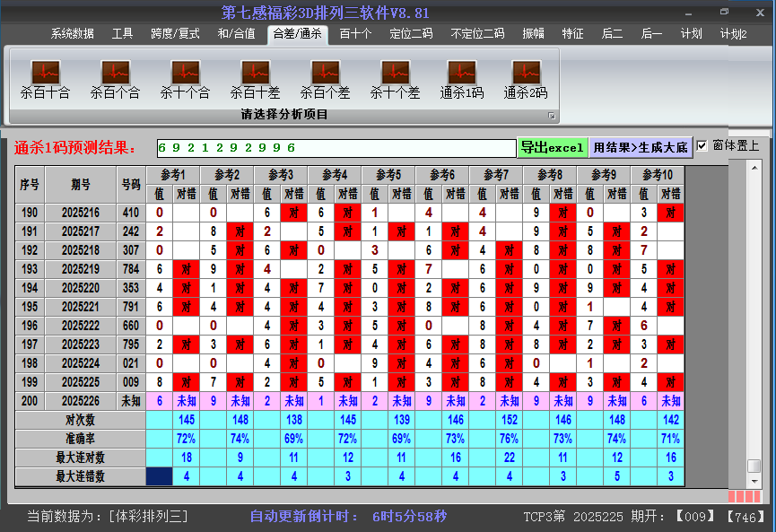Screen dimensions: 776x532
Task: Switch to the 跨度/复式 tab
Action: pos(175,34)
